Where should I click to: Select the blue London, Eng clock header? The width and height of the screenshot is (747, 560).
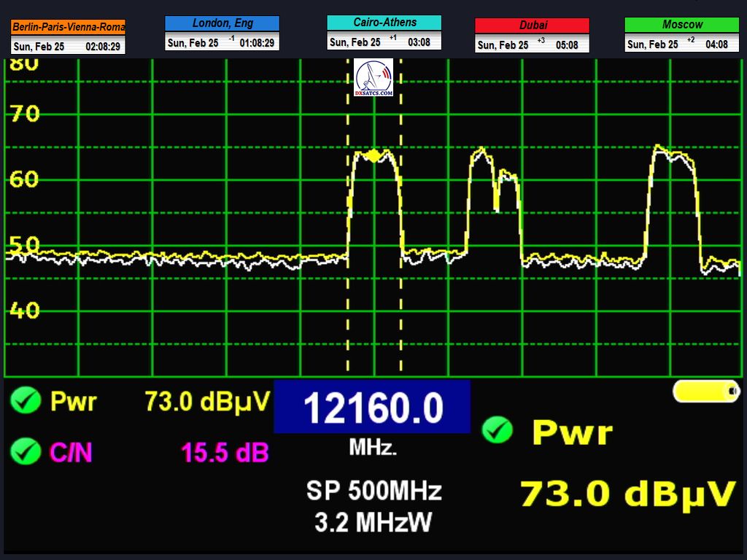(222, 23)
